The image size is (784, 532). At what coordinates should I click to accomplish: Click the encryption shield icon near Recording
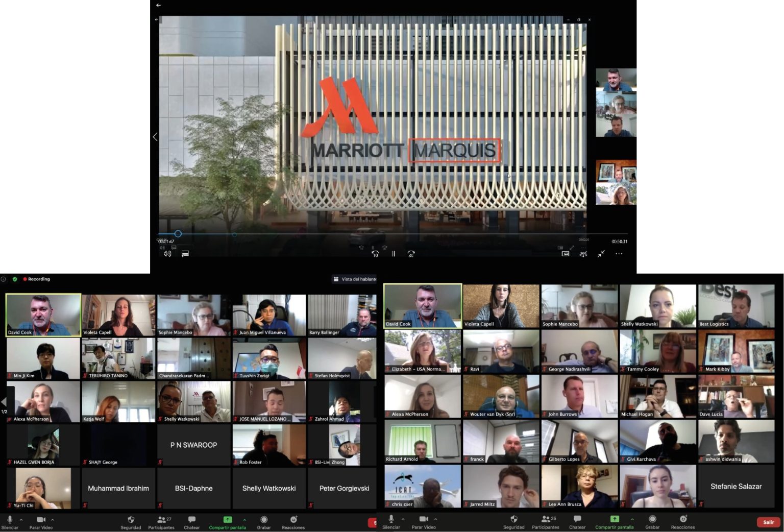pyautogui.click(x=15, y=279)
